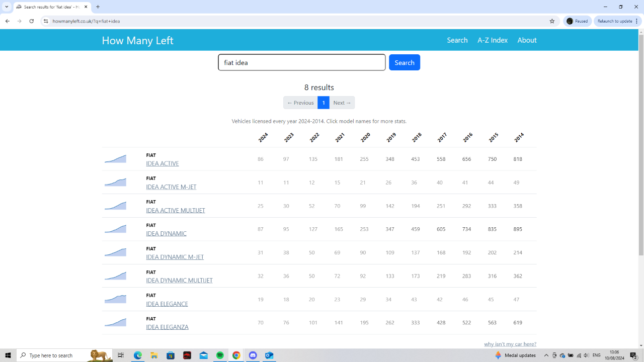Open the IDEA ELEGANCE model link
This screenshot has height=362, width=644.
tap(167, 304)
